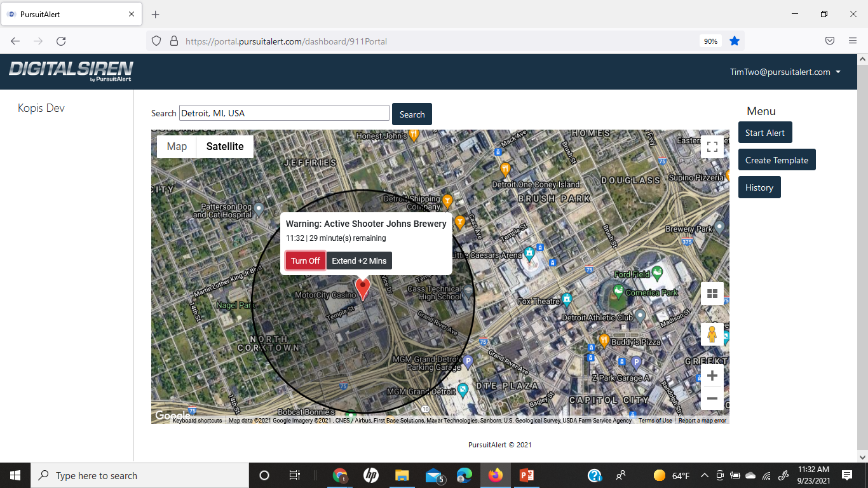Expand the hidden system tray icons
Screen dimensions: 868x488
(x=704, y=475)
